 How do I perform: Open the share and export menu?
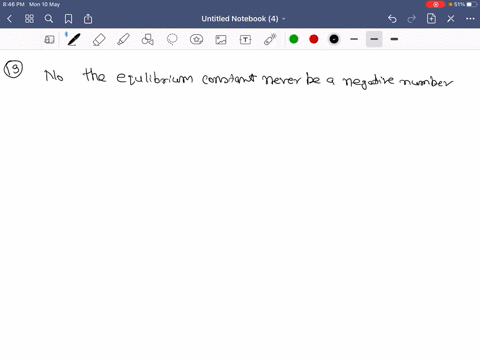(x=88, y=19)
